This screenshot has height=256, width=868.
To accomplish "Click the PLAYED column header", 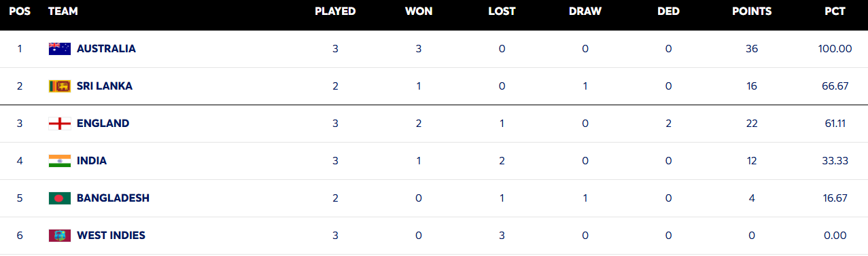I will (x=335, y=12).
